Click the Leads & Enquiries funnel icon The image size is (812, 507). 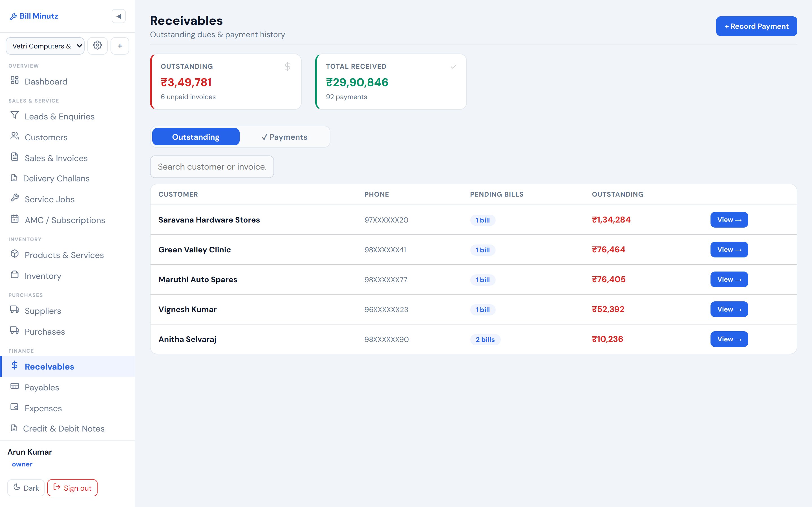coord(14,115)
